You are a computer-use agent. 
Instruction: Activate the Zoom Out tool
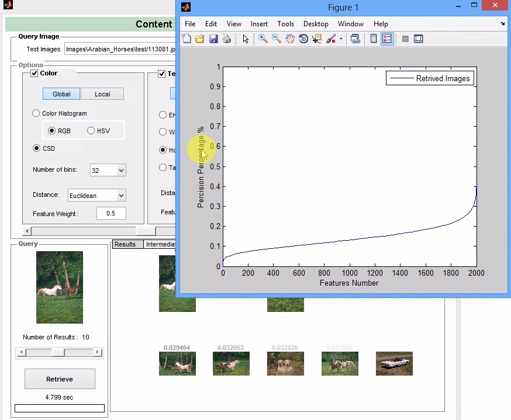coord(276,39)
